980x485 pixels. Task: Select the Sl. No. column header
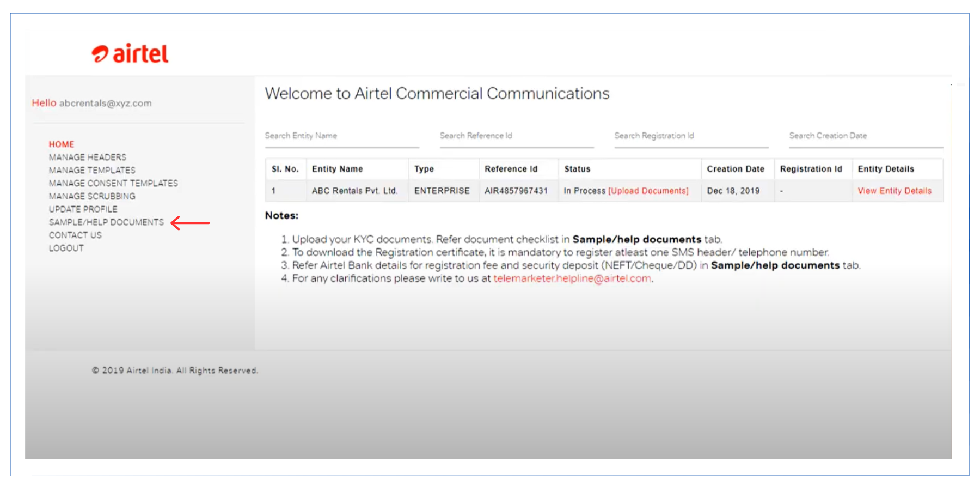[x=285, y=169]
